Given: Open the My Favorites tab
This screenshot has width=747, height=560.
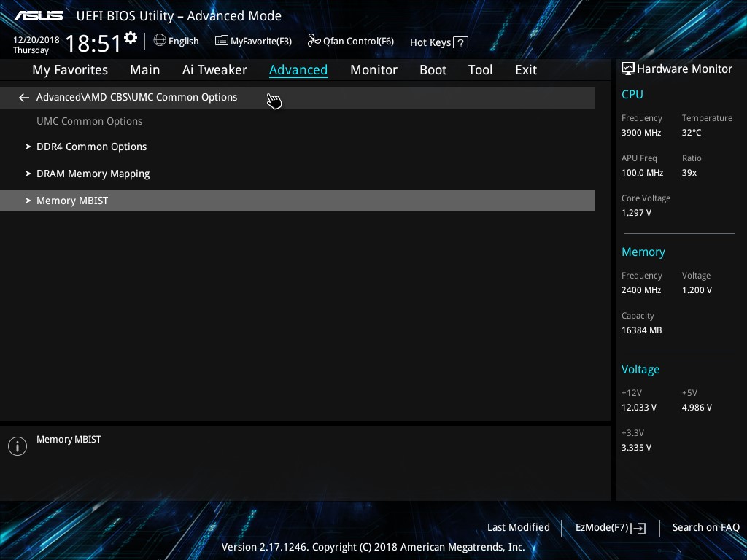Looking at the screenshot, I should tap(70, 70).
